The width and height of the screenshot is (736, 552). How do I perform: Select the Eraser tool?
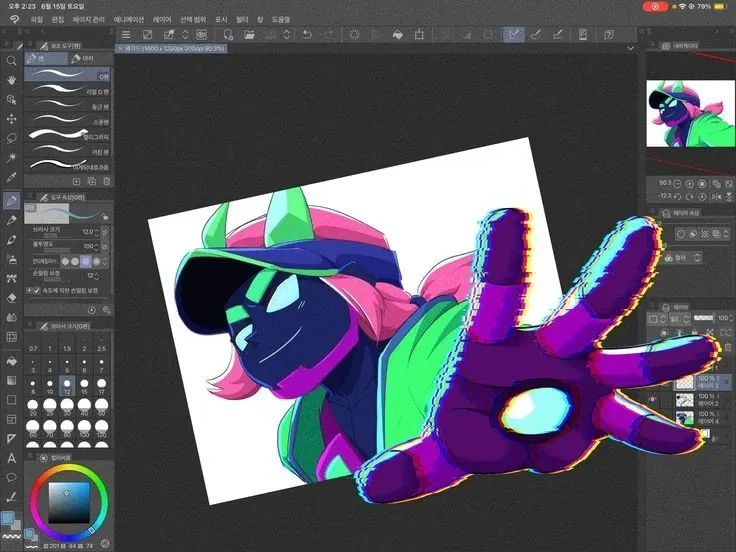(x=11, y=298)
